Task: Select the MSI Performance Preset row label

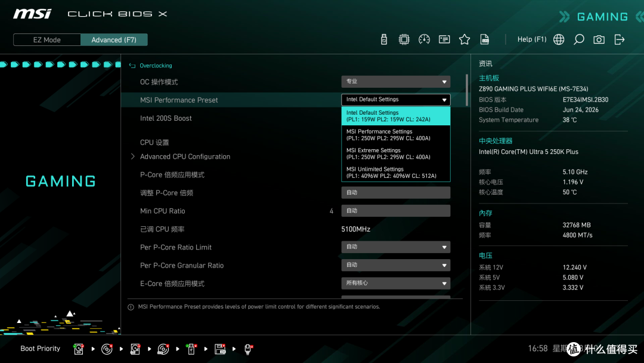Action: pyautogui.click(x=179, y=100)
